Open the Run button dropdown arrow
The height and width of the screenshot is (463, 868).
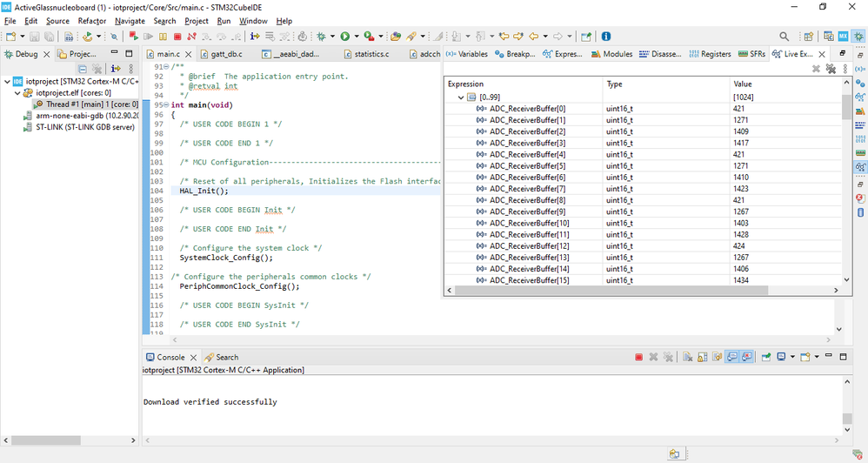click(x=355, y=37)
